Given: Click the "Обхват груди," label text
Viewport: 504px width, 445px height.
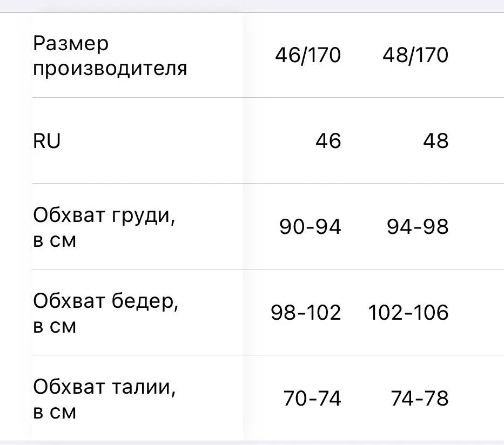Looking at the screenshot, I should click(104, 215).
